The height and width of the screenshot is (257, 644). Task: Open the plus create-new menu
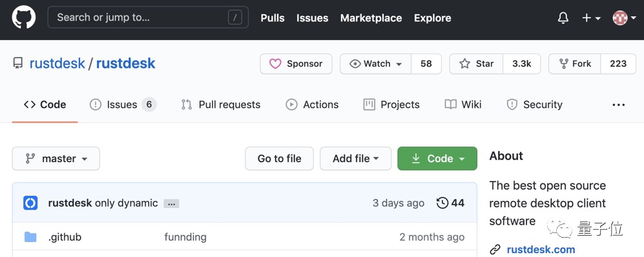pos(592,17)
